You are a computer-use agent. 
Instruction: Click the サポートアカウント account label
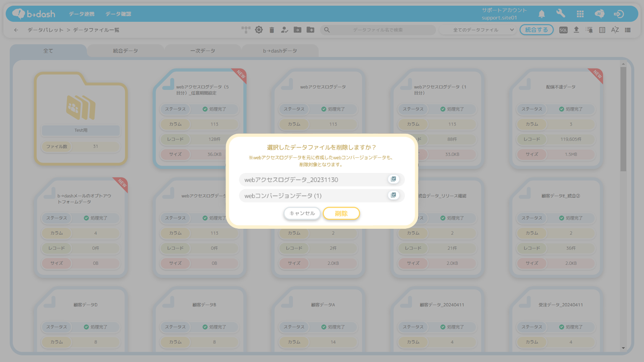coord(504,10)
